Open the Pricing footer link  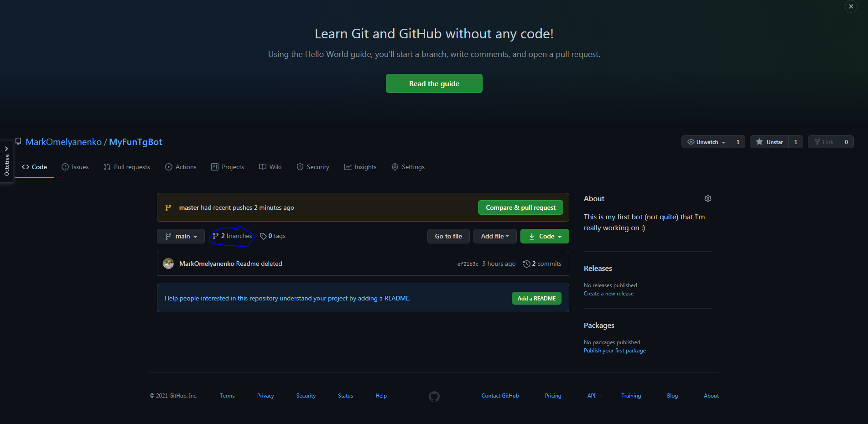[553, 396]
